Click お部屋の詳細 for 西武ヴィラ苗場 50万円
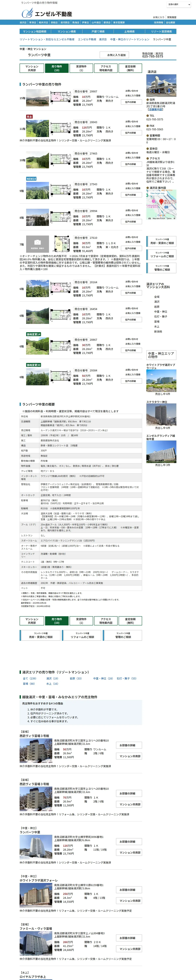The width and height of the screenshot is (196, 980). [129, 745]
